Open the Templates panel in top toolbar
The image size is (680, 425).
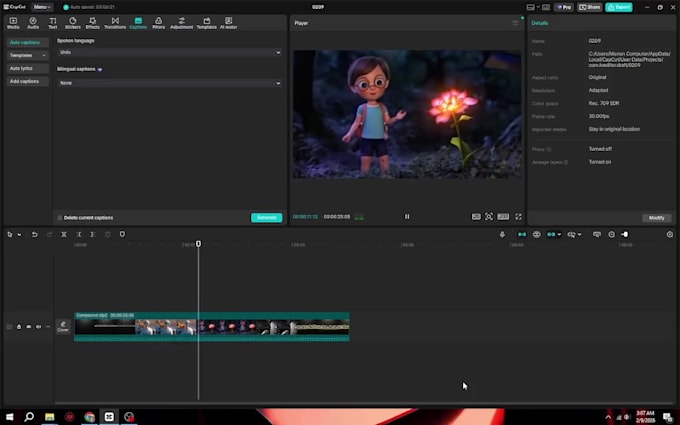tap(206, 23)
